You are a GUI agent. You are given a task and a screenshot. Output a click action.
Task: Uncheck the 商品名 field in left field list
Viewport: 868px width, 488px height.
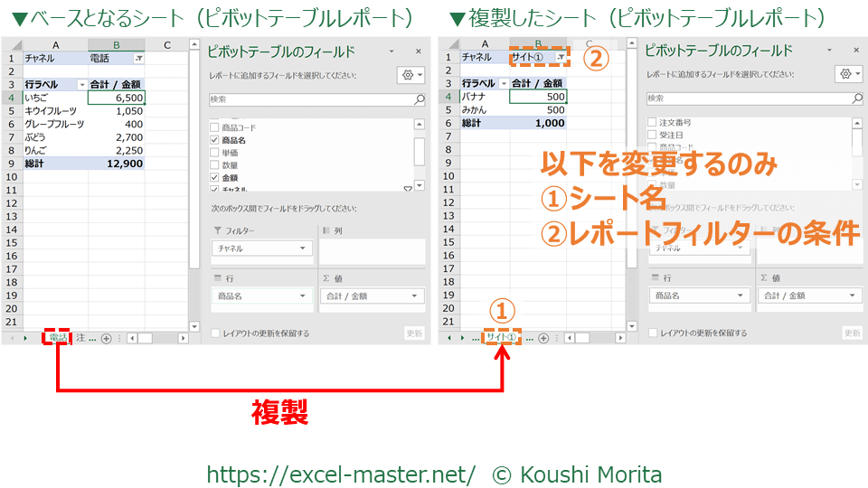(215, 141)
